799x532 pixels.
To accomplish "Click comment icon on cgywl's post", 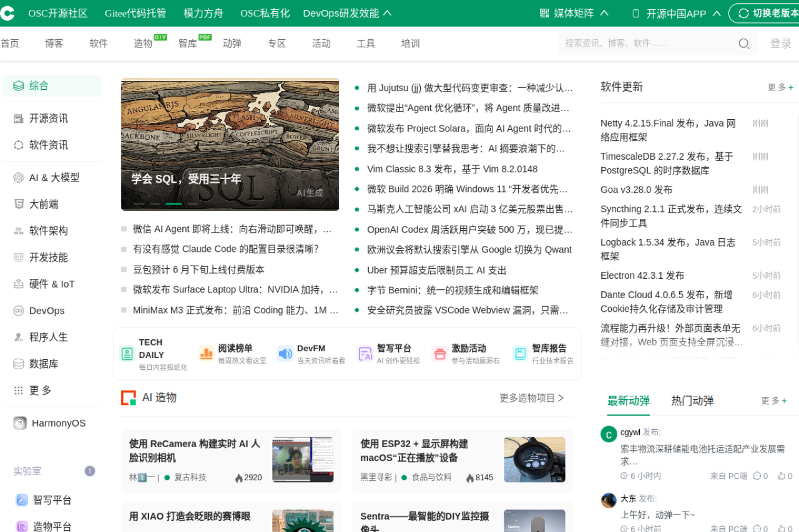I will [x=757, y=476].
